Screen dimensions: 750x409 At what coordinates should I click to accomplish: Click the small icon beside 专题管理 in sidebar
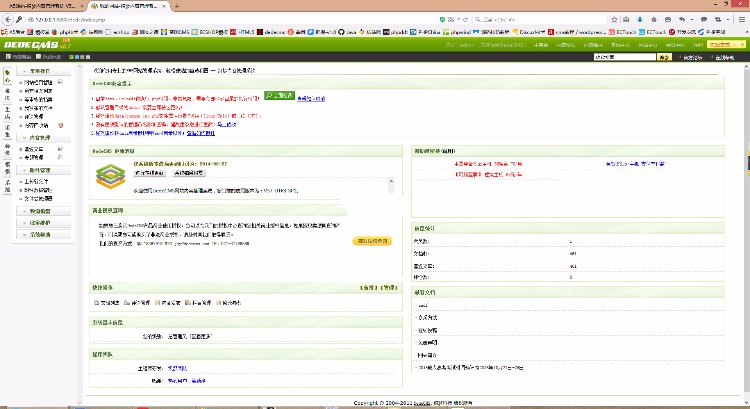(x=60, y=157)
